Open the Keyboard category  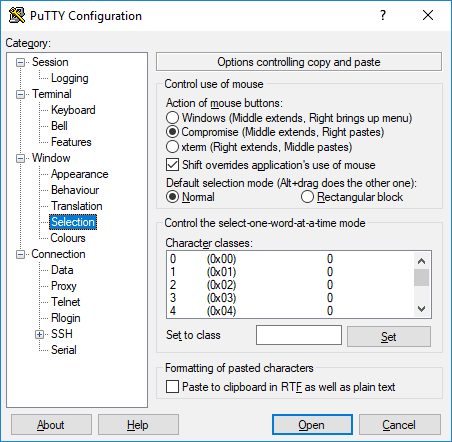pyautogui.click(x=73, y=110)
